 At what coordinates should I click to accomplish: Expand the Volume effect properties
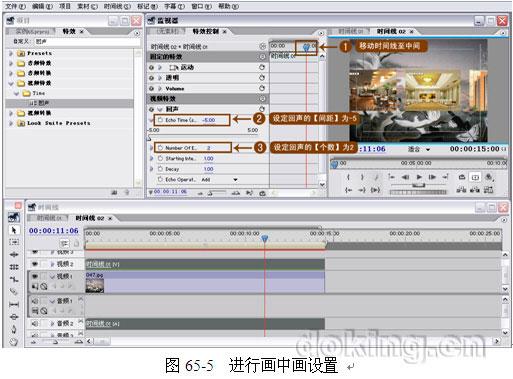pos(160,88)
